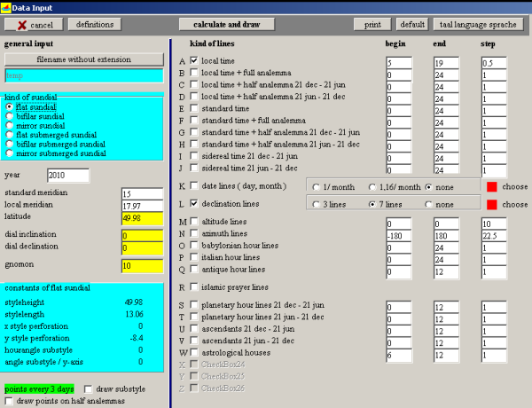The image size is (532, 408).
Task: Enable standard time + full analemma
Action: (193, 120)
